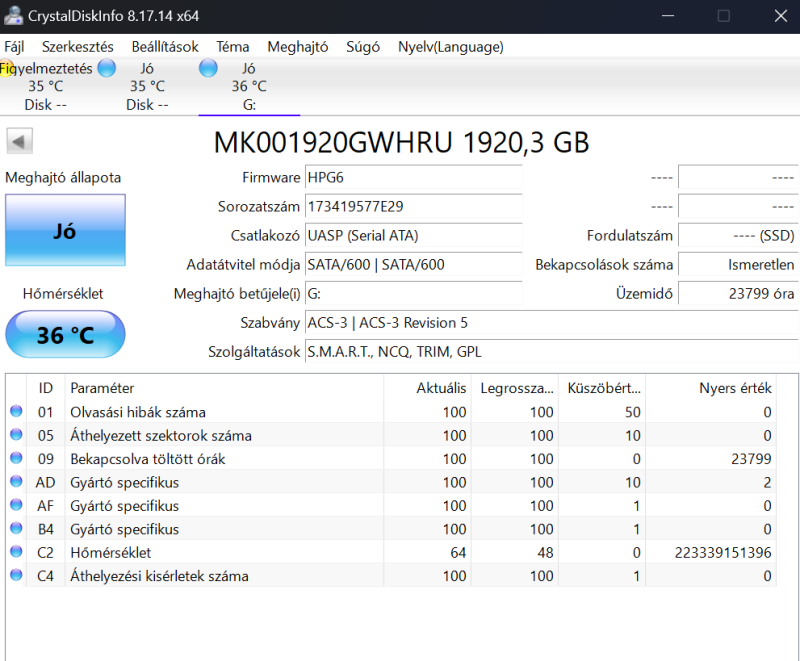Click the 36 °C temperature button
This screenshot has height=661, width=800.
coord(65,335)
